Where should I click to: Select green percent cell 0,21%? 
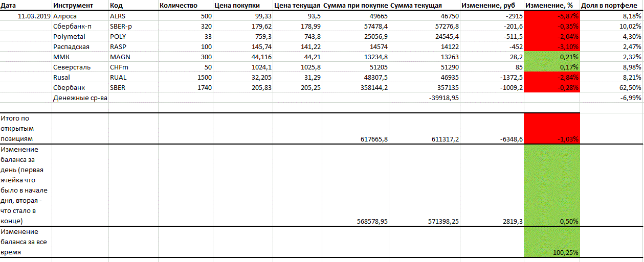(x=552, y=57)
